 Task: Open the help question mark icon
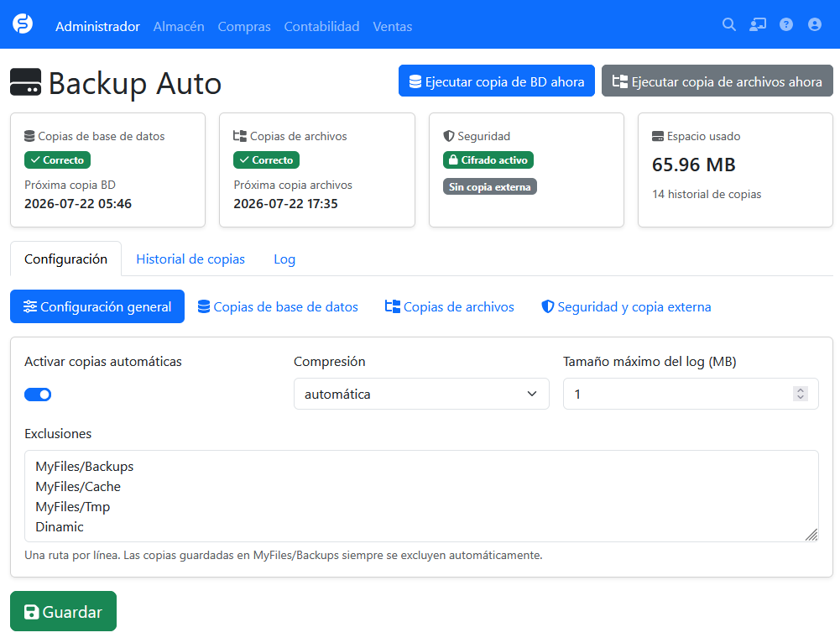pyautogui.click(x=786, y=24)
